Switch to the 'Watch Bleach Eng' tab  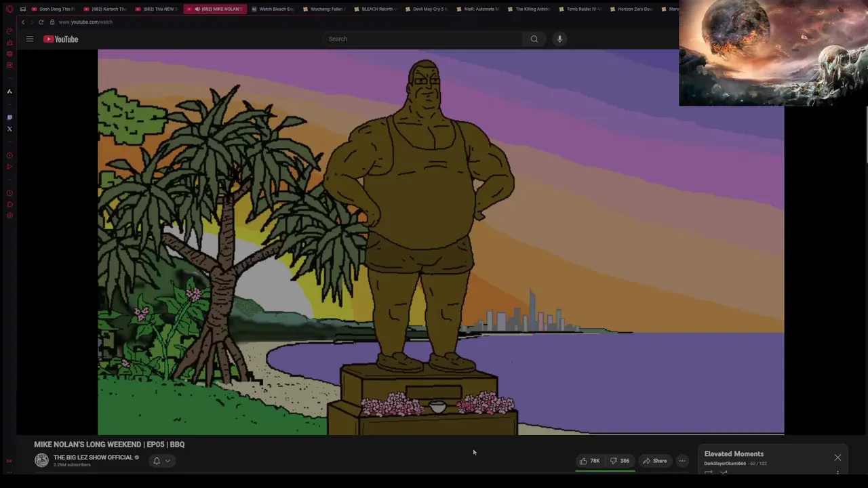(273, 9)
